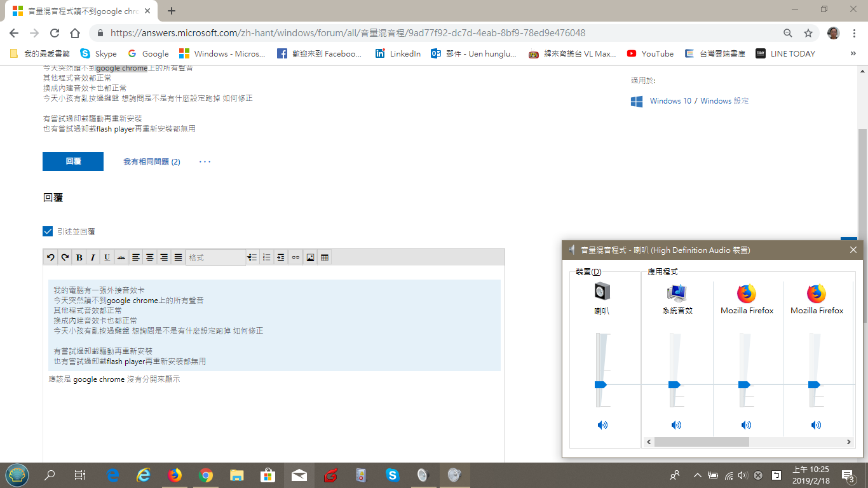Click the blue 回覆 button
The image size is (868, 488).
[x=73, y=161]
